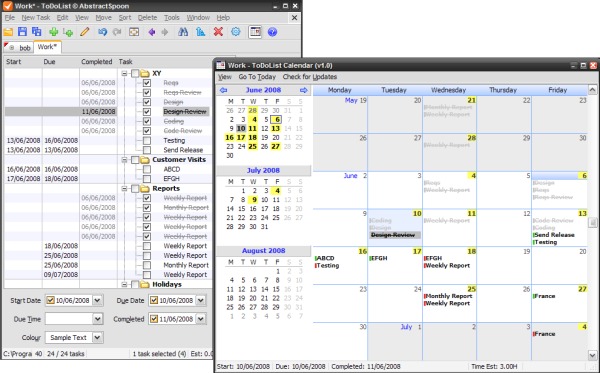
Task: Open the Completed date dropdown
Action: (x=201, y=319)
